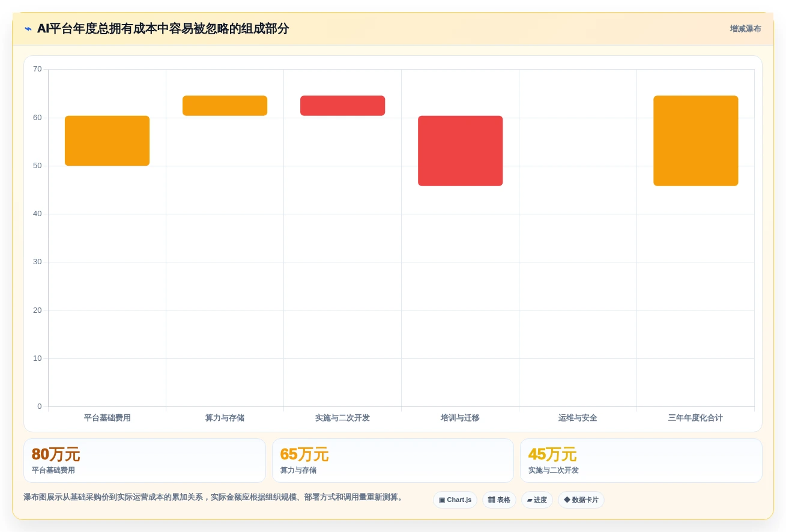Image resolution: width=786 pixels, height=532 pixels.
Task: Open the 65万元 算力与存储 card
Action: [393, 461]
